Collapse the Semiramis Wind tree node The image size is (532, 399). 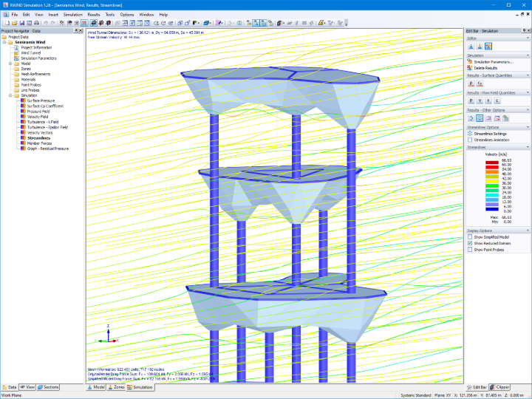pos(4,42)
